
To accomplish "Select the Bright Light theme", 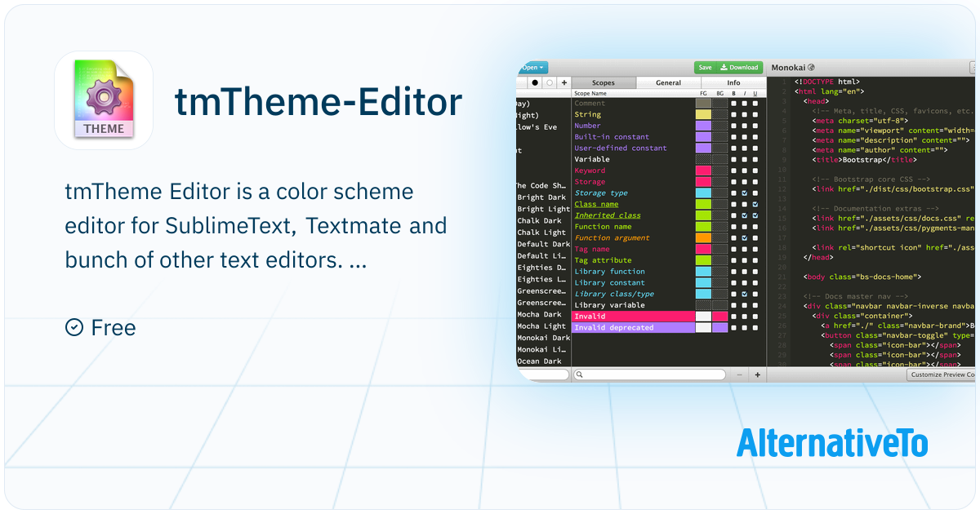I will coord(543,209).
